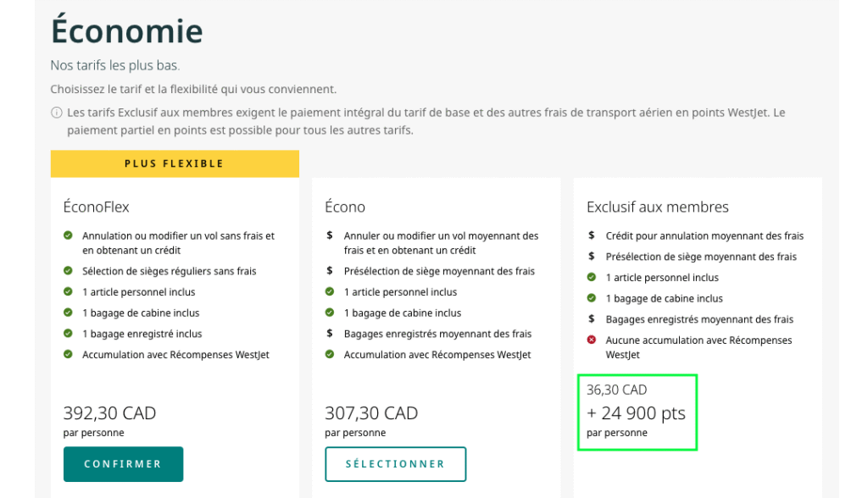Click the "Plus flexible" yellow banner
This screenshot has height=498, width=868.
pyautogui.click(x=175, y=163)
